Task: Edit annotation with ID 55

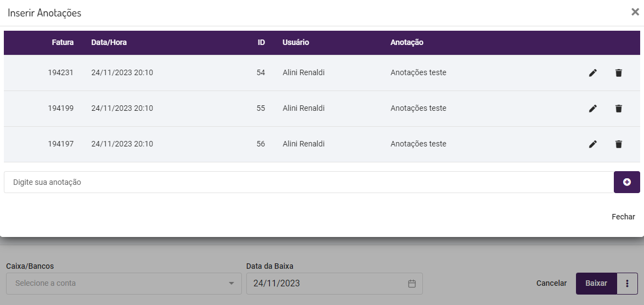Action: click(592, 109)
